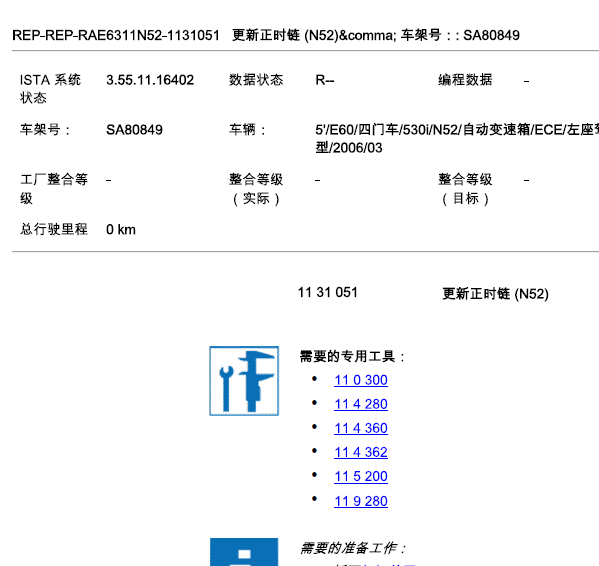Open special tool link 11 4 360
The width and height of the screenshot is (599, 566).
tap(361, 428)
